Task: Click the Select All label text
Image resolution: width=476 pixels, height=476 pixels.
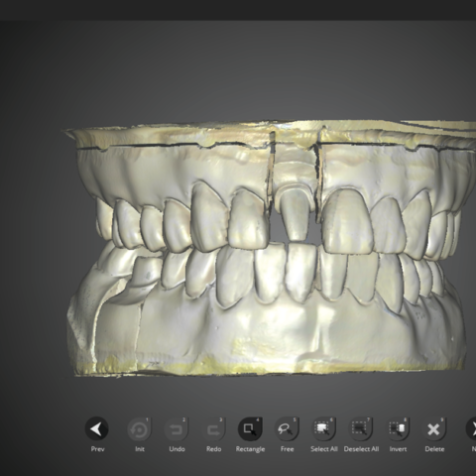Action: click(x=324, y=449)
